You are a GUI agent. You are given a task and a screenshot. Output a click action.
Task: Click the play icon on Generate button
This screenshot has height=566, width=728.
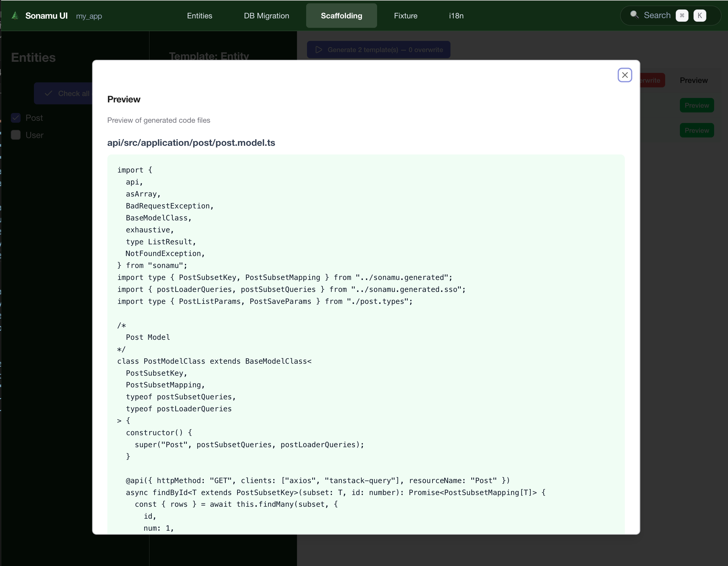tap(319, 50)
